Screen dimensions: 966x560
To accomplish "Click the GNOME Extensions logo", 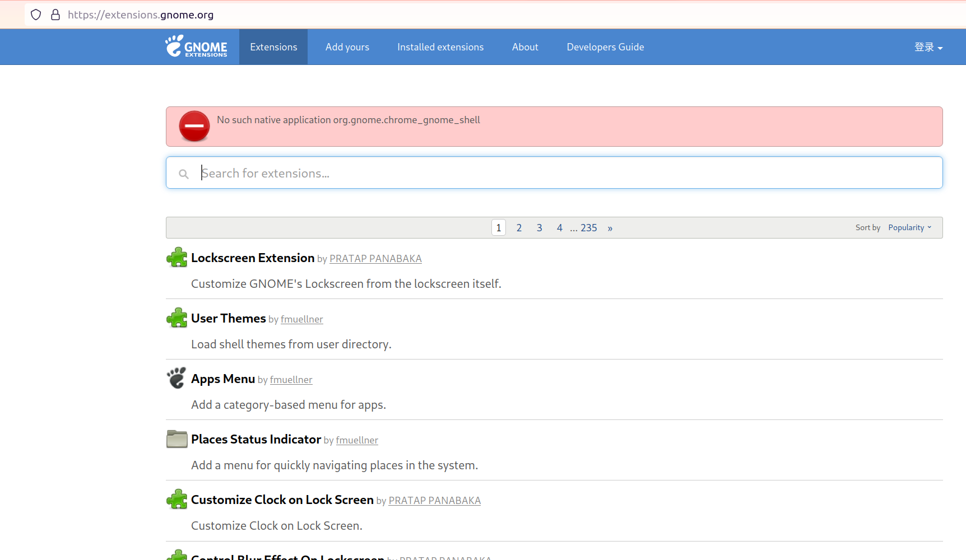I will click(x=196, y=46).
